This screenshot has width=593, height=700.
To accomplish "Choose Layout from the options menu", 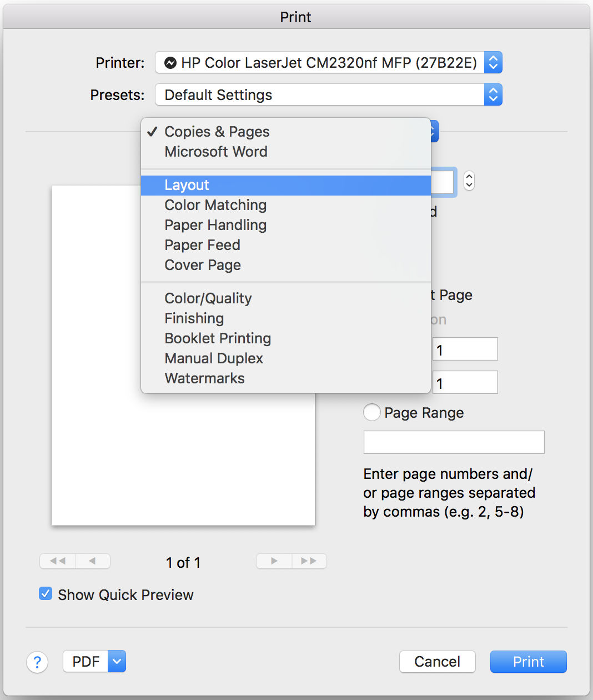I will tap(187, 185).
